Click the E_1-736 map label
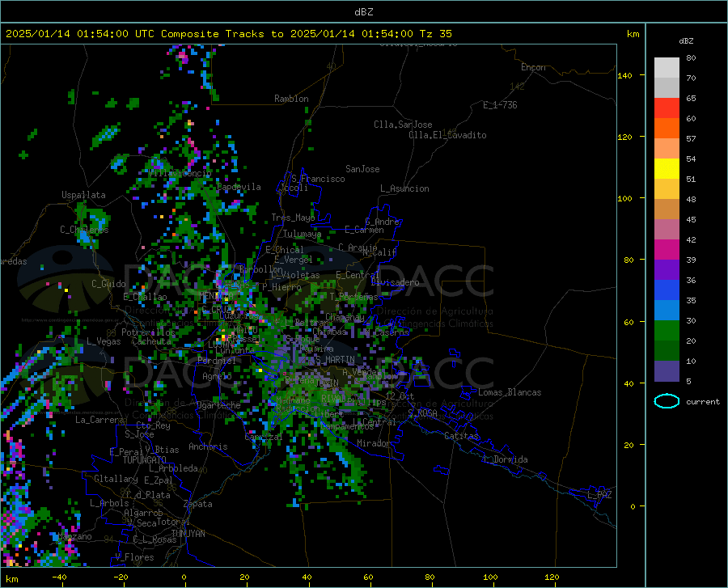 (500, 105)
